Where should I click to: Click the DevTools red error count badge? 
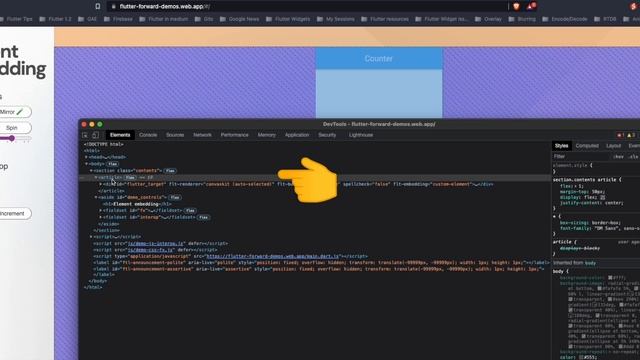(620, 135)
